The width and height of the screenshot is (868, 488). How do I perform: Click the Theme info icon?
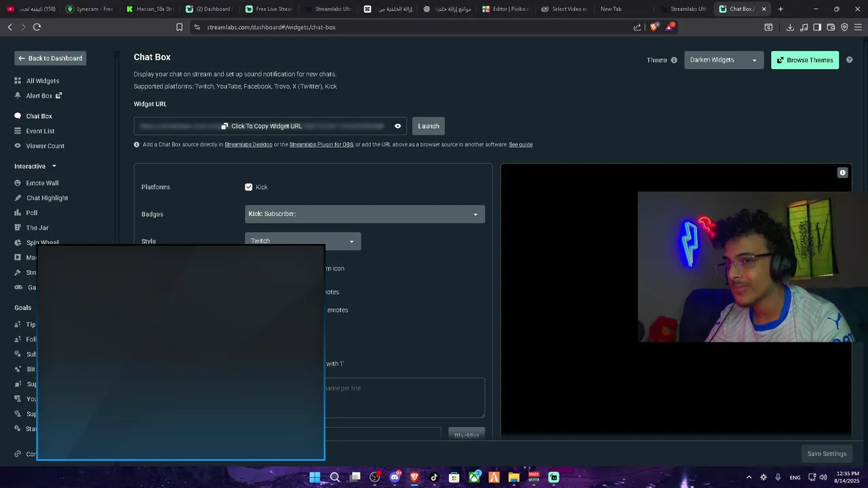pos(674,60)
